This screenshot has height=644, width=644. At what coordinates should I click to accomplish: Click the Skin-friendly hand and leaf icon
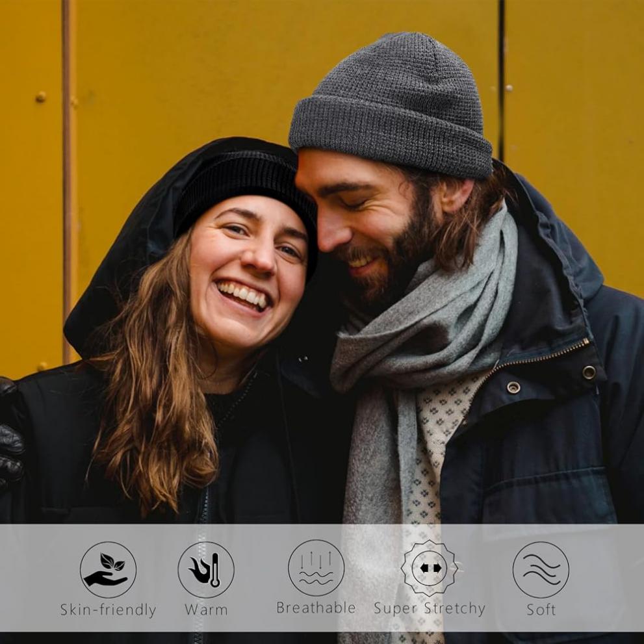click(108, 569)
